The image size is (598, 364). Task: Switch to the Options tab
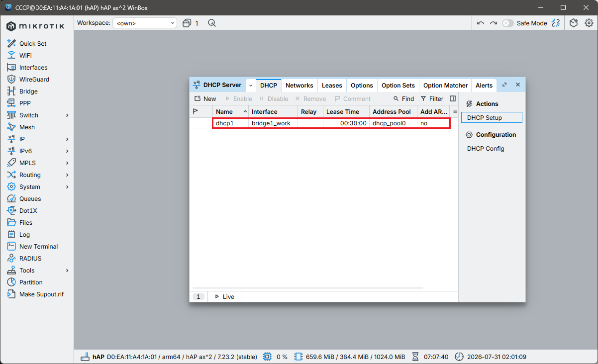(x=362, y=85)
